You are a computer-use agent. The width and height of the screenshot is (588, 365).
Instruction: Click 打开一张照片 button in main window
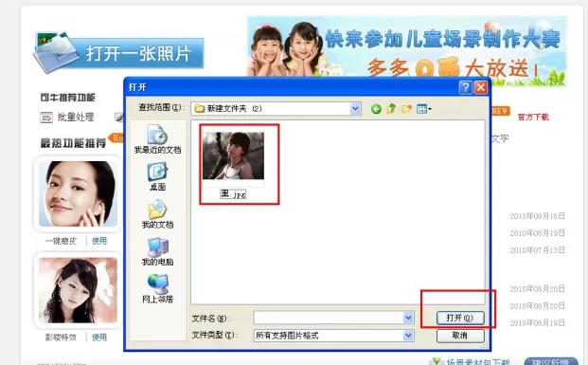point(119,53)
